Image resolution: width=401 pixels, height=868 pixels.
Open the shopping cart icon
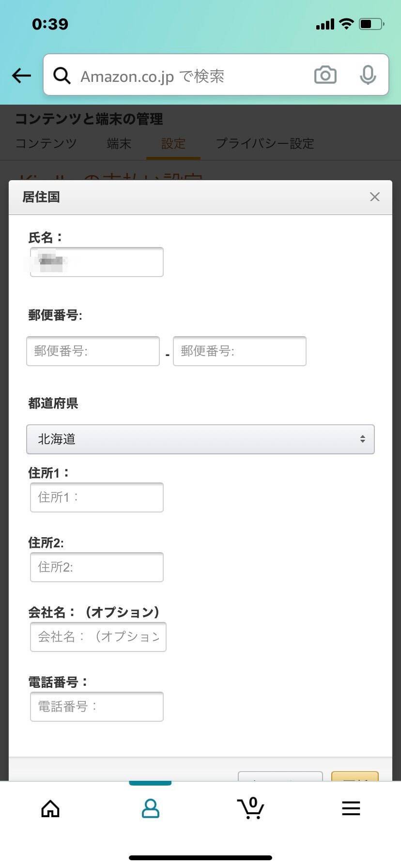tap(250, 808)
